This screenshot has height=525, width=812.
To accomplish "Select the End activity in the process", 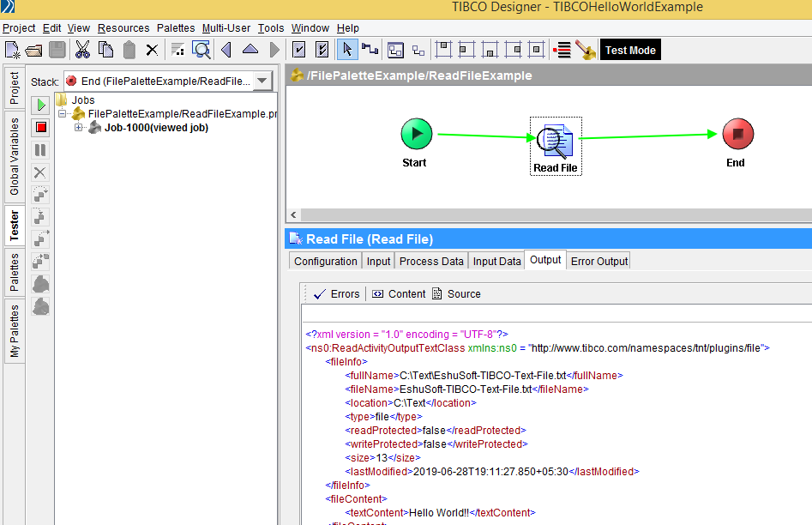I will click(x=737, y=134).
